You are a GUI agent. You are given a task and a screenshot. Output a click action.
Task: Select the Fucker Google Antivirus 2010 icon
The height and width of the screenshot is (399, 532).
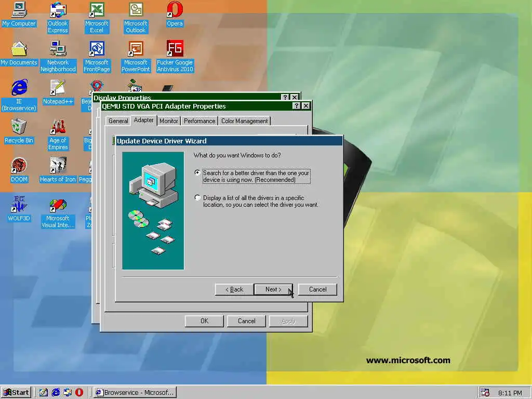(x=175, y=57)
